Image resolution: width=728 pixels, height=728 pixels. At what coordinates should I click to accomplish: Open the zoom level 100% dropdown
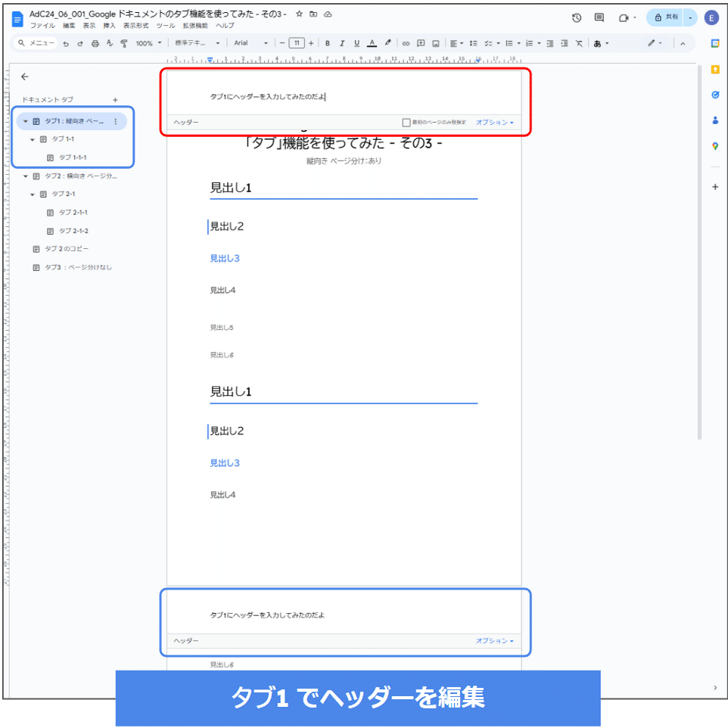click(145, 43)
